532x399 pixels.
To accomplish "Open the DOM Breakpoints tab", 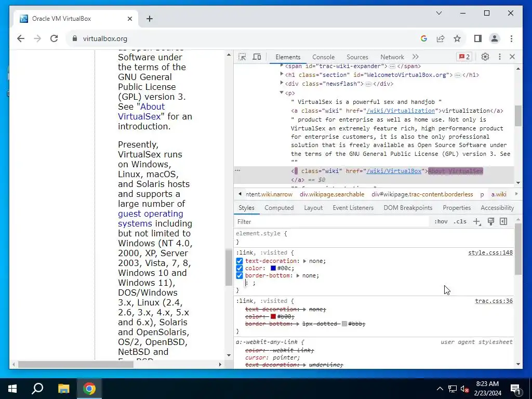I will click(408, 208).
